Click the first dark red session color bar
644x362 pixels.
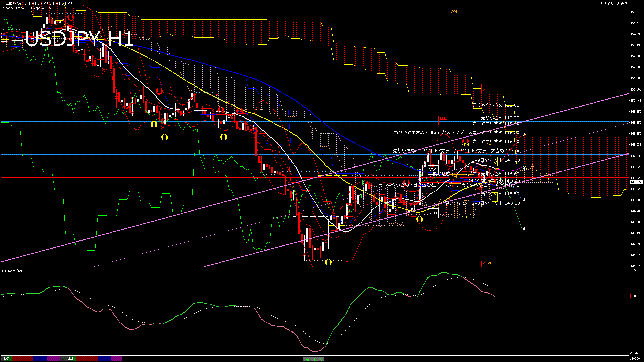[x=22, y=359]
